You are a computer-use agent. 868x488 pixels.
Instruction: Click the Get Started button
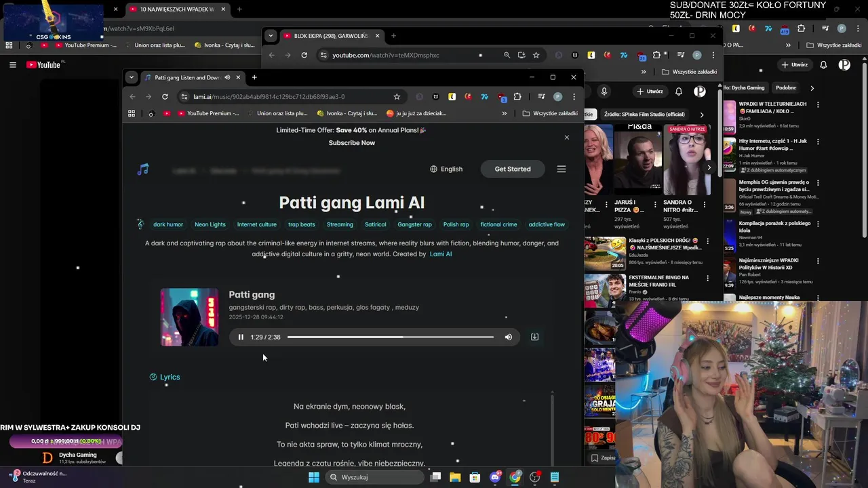tap(513, 169)
